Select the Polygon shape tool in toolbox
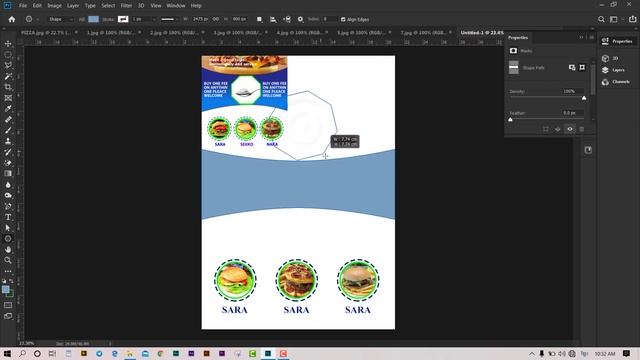Viewport: 640px width, 360px height. click(8, 239)
